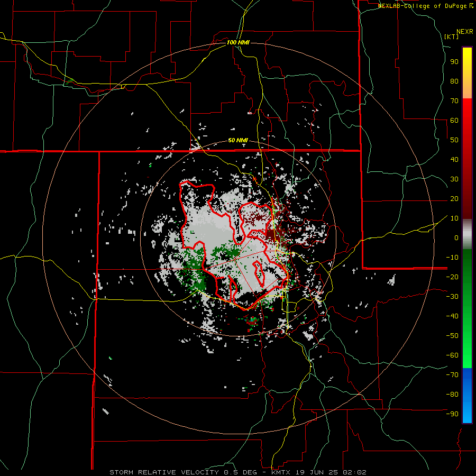The image size is (476, 476).
Task: Click the NEXLAB-College of DuPage credit text
Action: (424, 6)
